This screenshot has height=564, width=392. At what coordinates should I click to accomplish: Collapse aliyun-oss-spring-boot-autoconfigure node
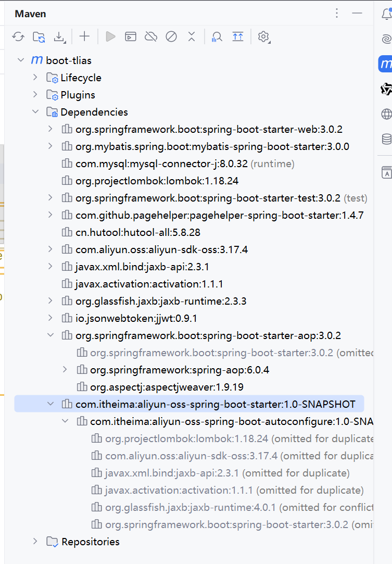pos(65,421)
